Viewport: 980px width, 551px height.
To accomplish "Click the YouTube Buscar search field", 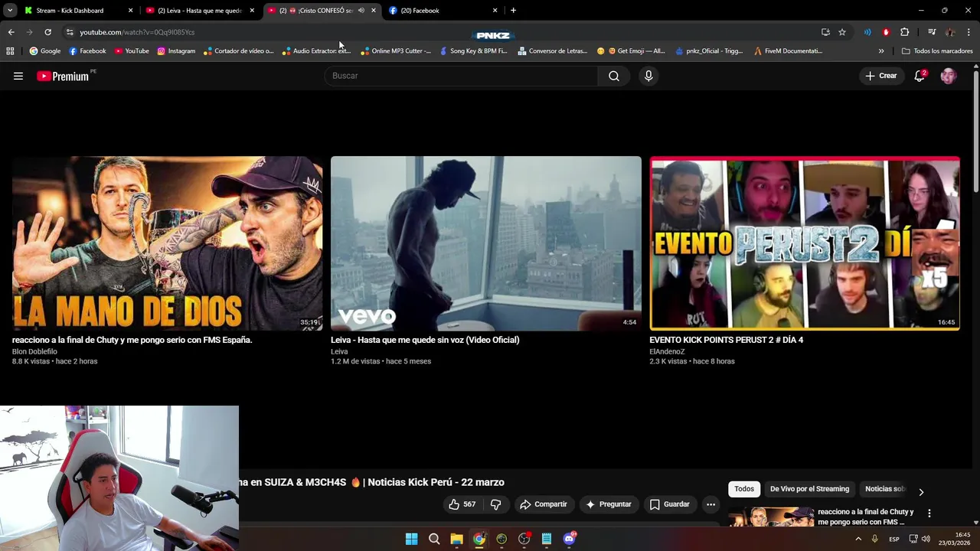I will [x=460, y=76].
